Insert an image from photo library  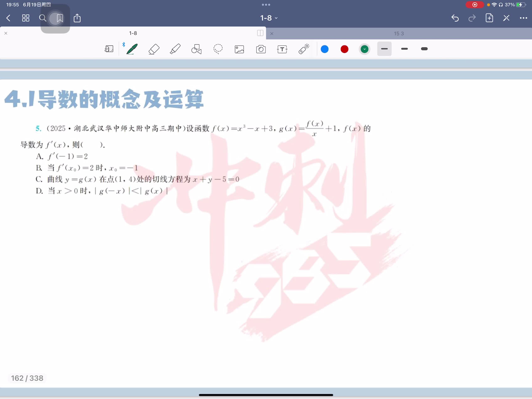[x=239, y=49]
